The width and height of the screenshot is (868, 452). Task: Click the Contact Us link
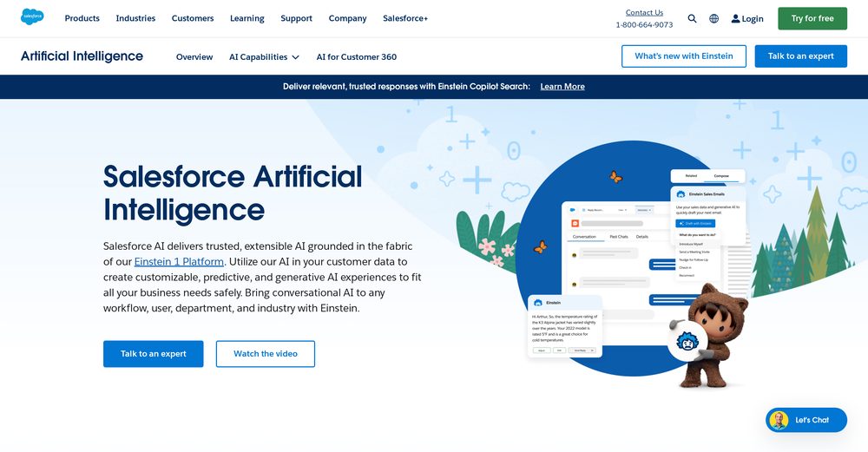(x=644, y=12)
